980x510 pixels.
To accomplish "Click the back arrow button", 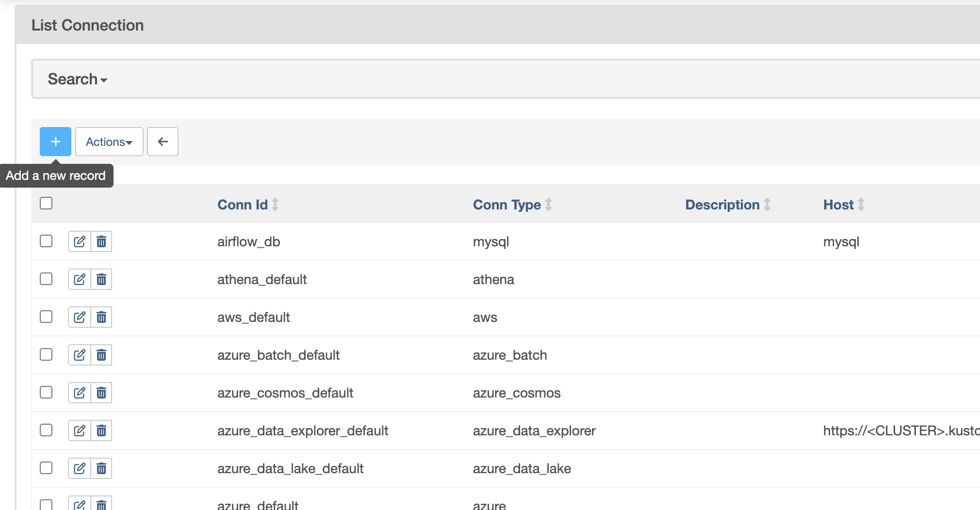I will pyautogui.click(x=163, y=141).
